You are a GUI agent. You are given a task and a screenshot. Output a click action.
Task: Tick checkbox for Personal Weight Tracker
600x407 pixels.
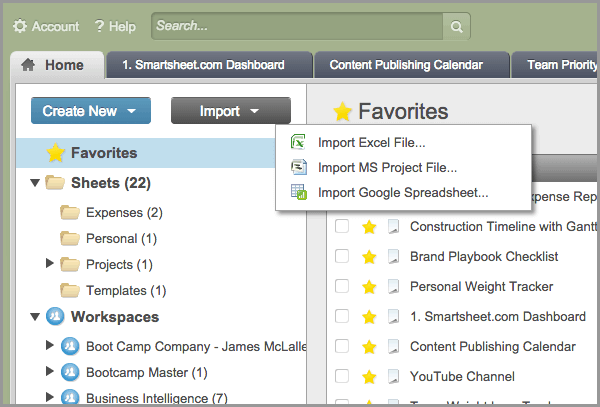(342, 287)
